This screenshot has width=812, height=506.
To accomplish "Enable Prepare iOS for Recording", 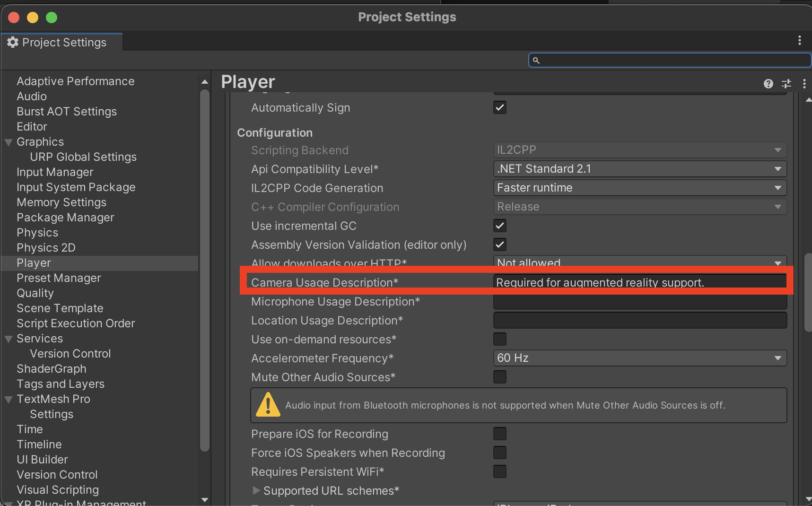I will (500, 434).
